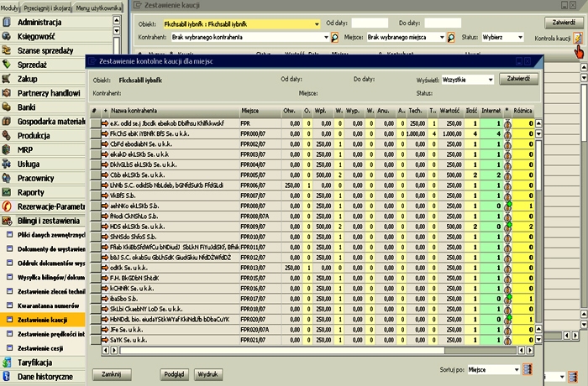Image resolution: width=588 pixels, height=386 pixels.
Task: Click Zatwierdź in the control dialog
Action: click(x=518, y=79)
